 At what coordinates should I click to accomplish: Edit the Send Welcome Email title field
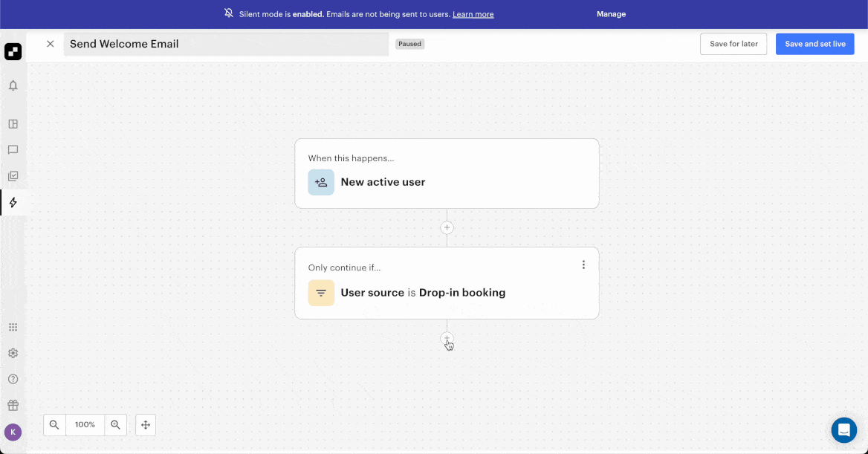(226, 44)
